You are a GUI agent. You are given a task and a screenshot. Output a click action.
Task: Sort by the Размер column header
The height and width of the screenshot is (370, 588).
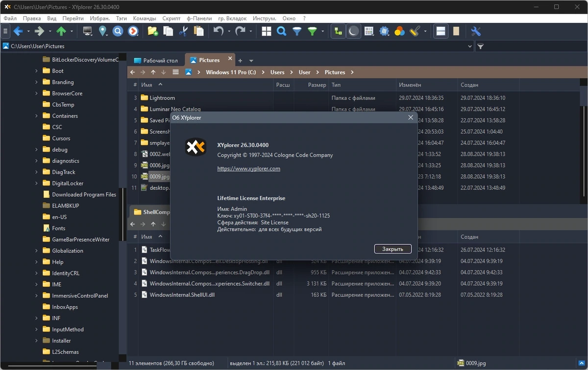[317, 85]
